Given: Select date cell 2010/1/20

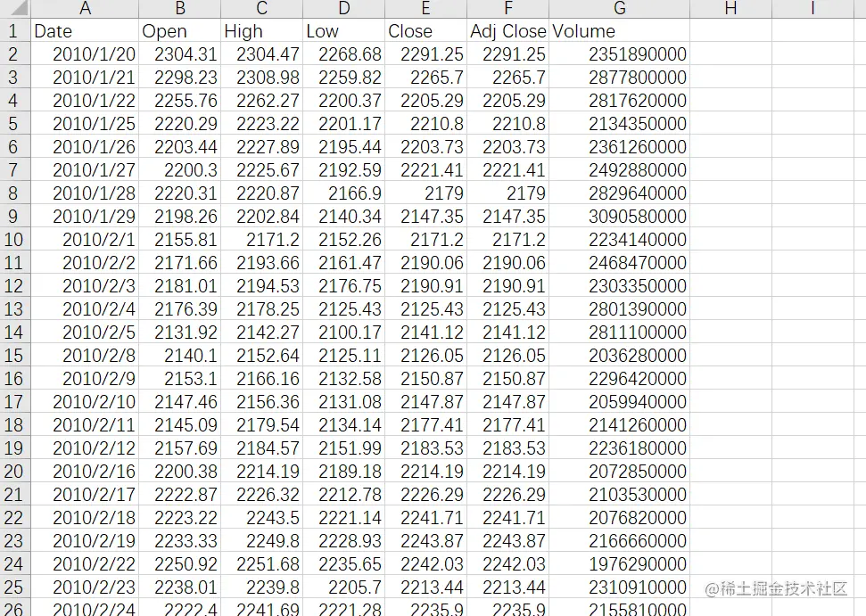Looking at the screenshot, I should 85,54.
